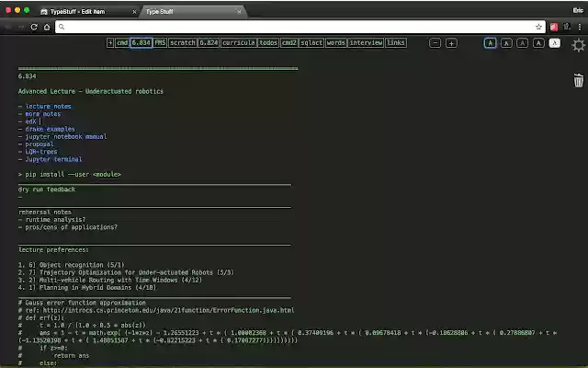Click the extension icon next to the red one
588x368 pixels.
(567, 27)
